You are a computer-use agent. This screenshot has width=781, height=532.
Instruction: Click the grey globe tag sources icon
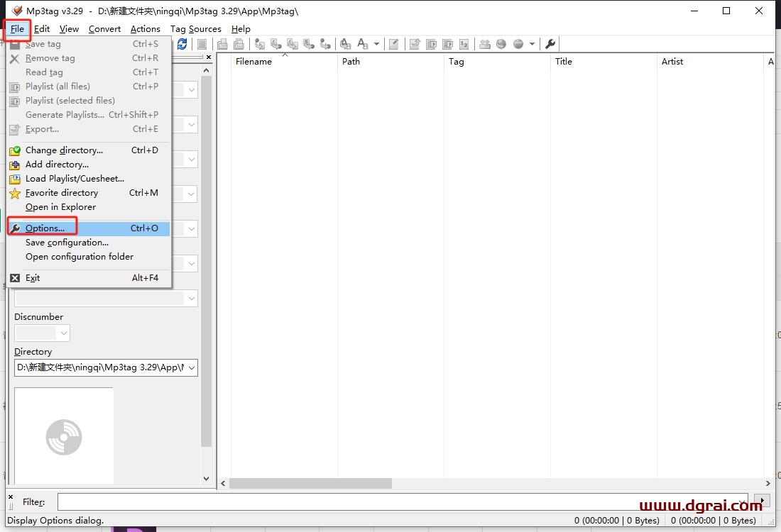tap(518, 44)
